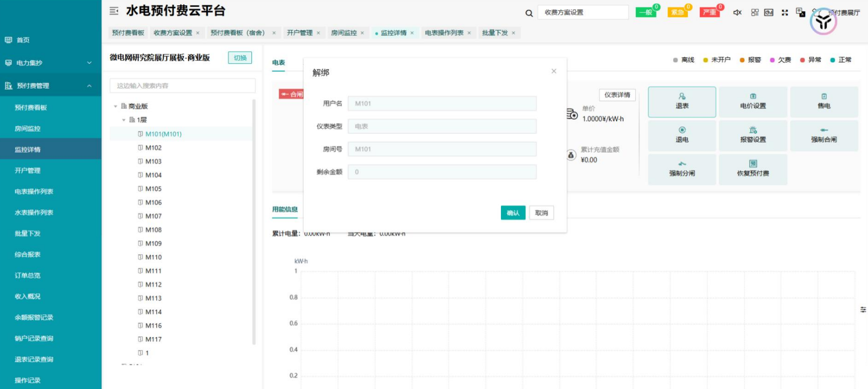Expand the 电力集抄 sidebar menu

pyautogui.click(x=51, y=63)
